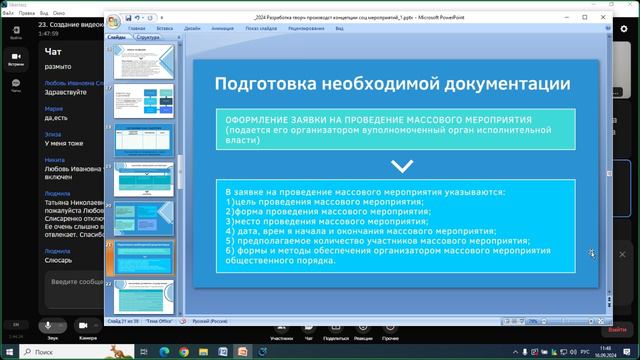Start slide show from status bar icon

[522, 322]
